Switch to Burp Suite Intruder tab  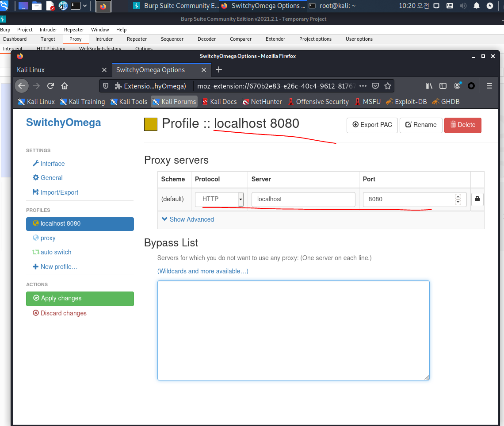pos(104,39)
